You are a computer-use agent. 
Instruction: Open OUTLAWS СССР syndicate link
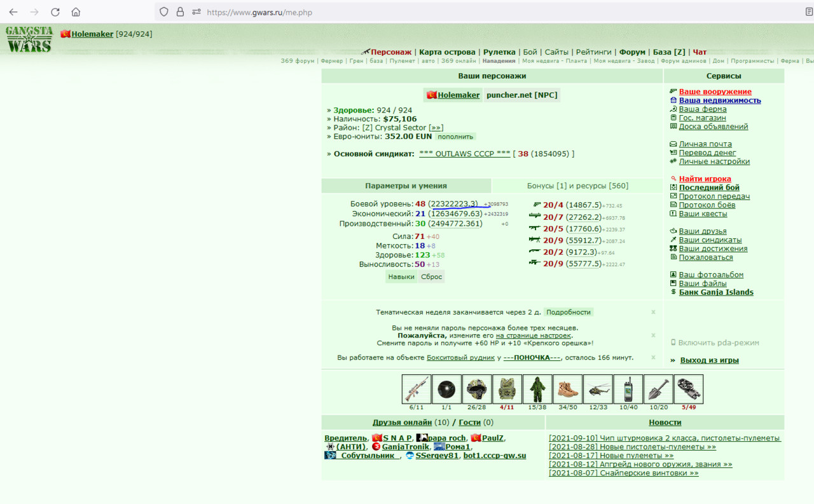coord(464,154)
